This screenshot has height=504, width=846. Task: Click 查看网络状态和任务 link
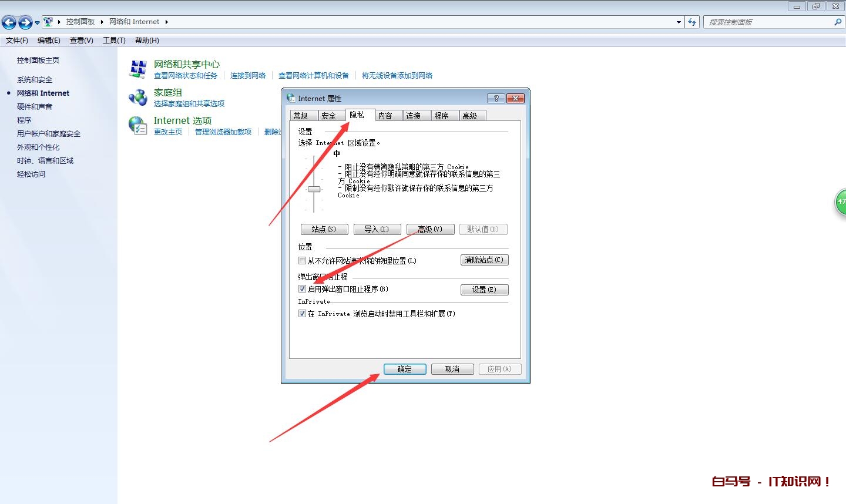[x=186, y=76]
